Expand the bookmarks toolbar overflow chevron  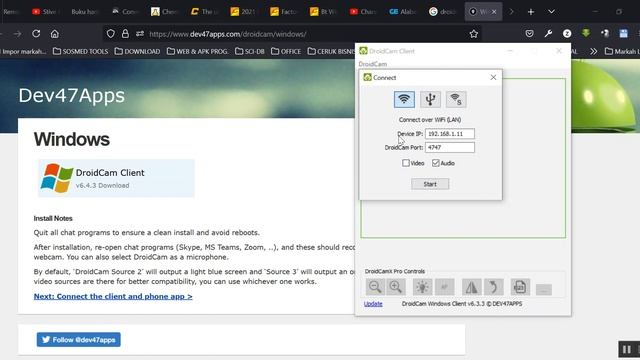click(593, 51)
